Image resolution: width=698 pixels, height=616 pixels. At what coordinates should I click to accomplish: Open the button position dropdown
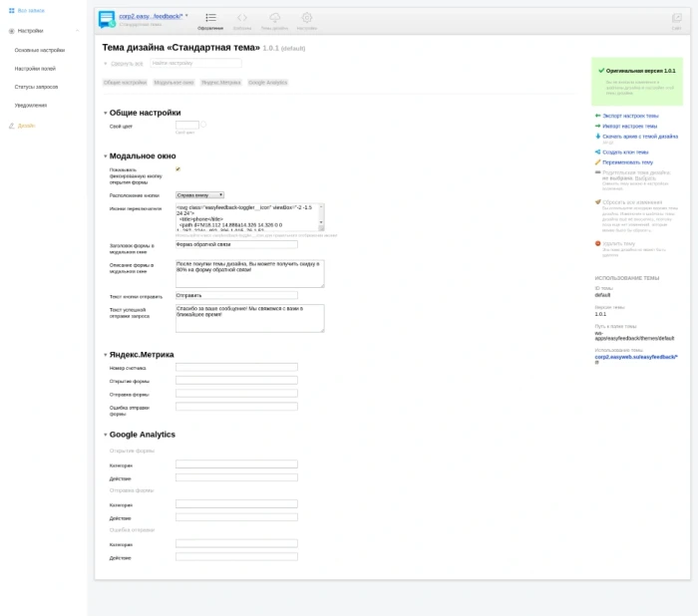199,195
